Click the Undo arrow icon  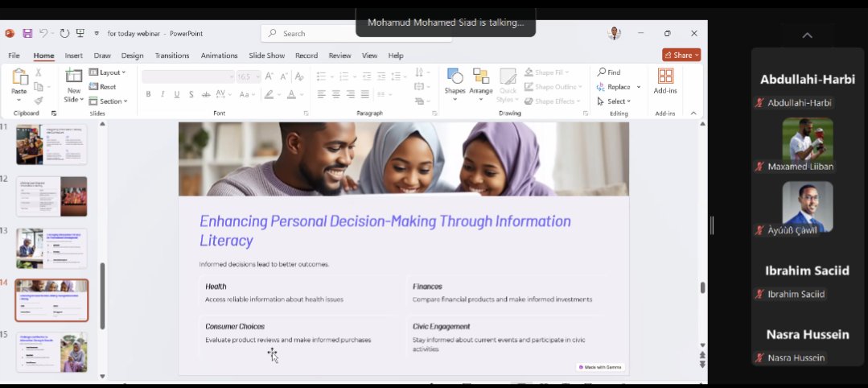[43, 33]
